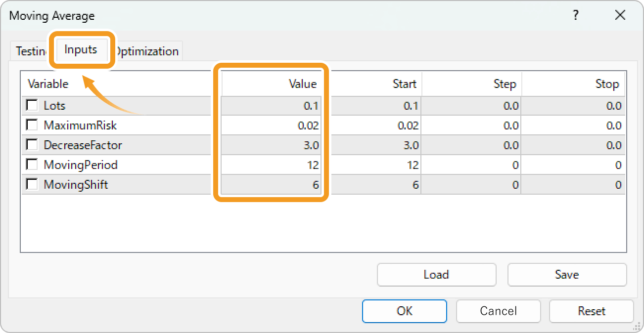This screenshot has width=644, height=333.
Task: Open the Optimization tab
Action: pyautogui.click(x=148, y=51)
